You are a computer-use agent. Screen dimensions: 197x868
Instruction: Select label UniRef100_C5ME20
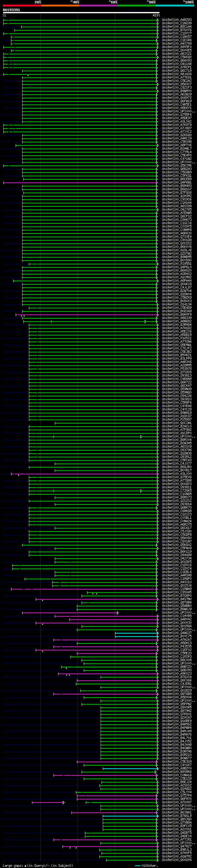click(177, 653)
